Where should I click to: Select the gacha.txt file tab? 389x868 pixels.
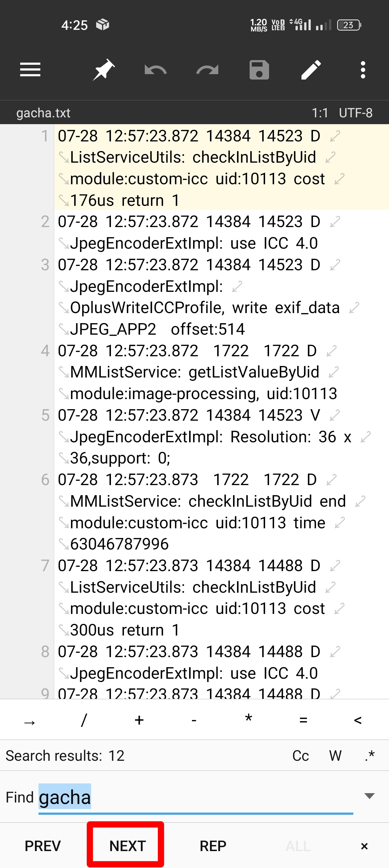43,113
